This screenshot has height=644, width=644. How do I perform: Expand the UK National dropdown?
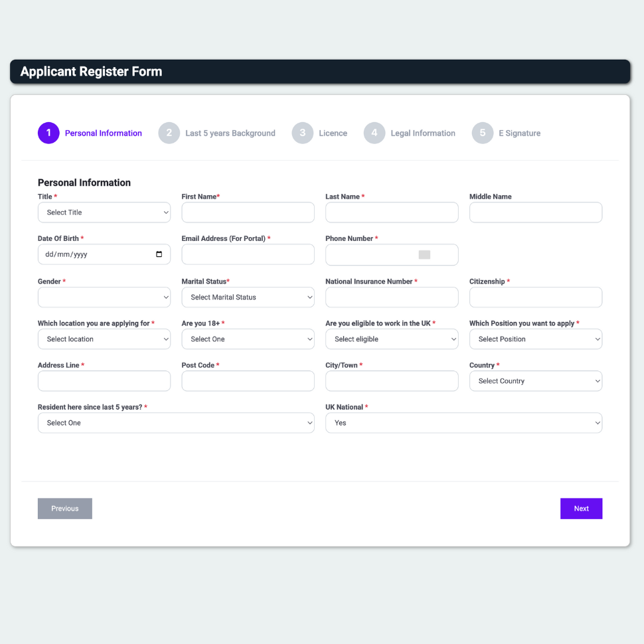(463, 423)
